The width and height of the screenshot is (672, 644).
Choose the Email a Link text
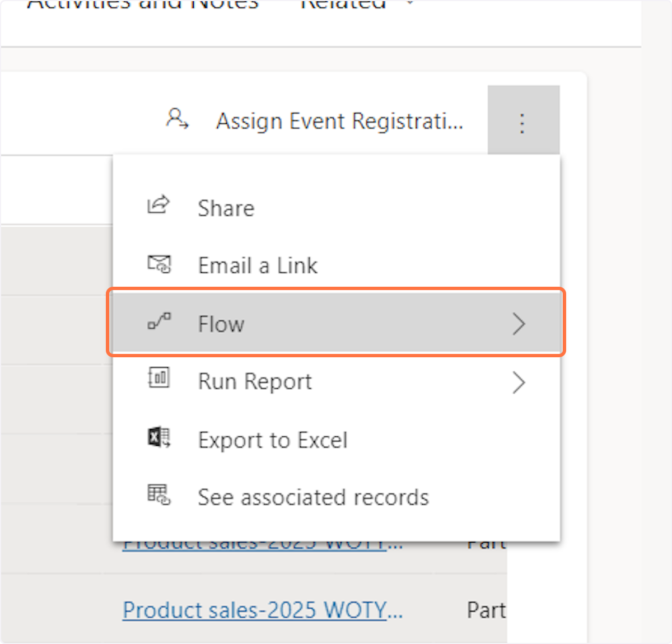(x=258, y=265)
